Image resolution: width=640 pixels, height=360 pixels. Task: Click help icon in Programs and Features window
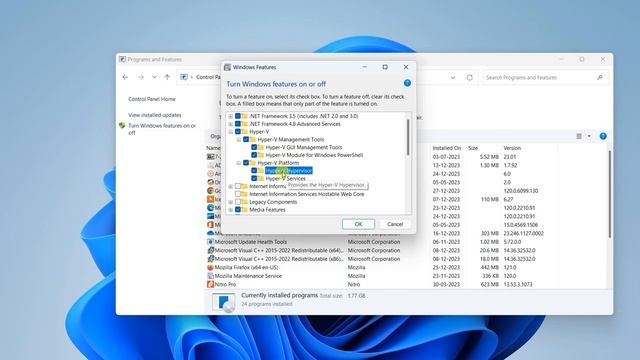(x=603, y=136)
